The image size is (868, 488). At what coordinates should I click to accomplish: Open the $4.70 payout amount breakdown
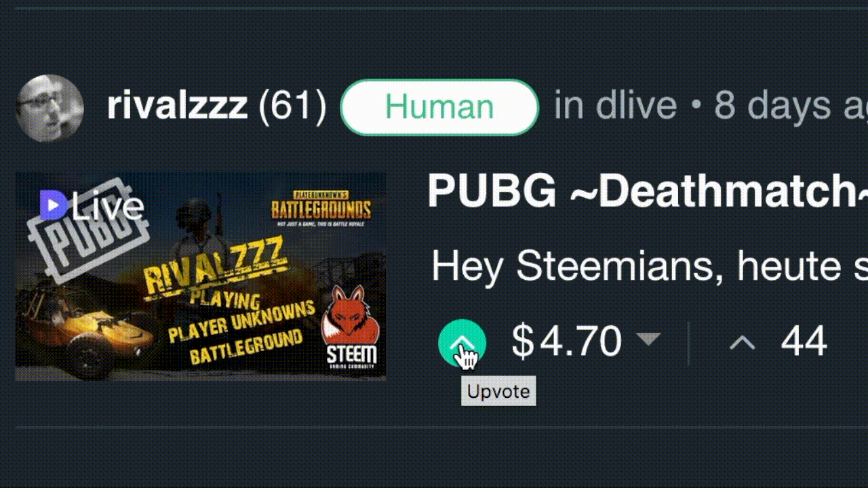[566, 341]
